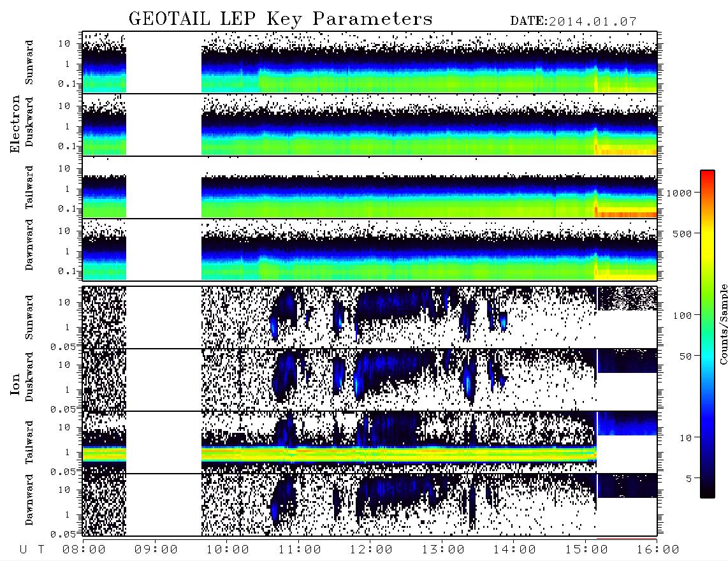Viewport: 728px width, 561px height.
Task: Click the 08:00 time tick label
Action: click(x=84, y=550)
